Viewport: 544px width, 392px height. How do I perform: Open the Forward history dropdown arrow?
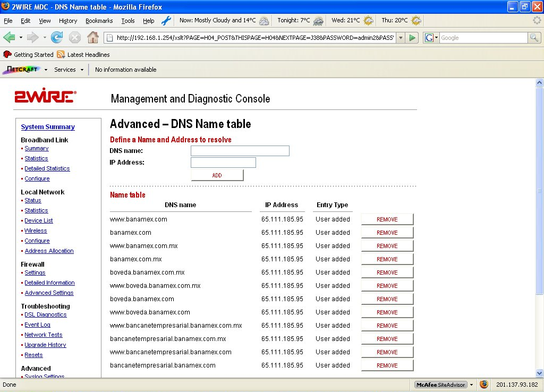coord(45,37)
